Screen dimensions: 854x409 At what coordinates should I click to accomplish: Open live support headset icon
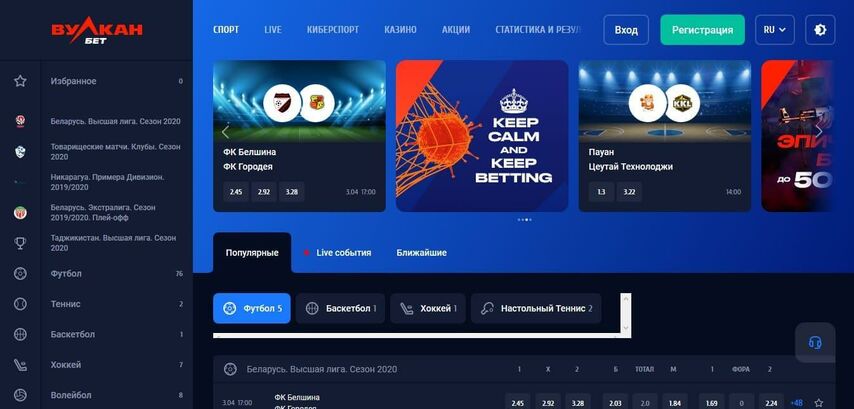[815, 343]
